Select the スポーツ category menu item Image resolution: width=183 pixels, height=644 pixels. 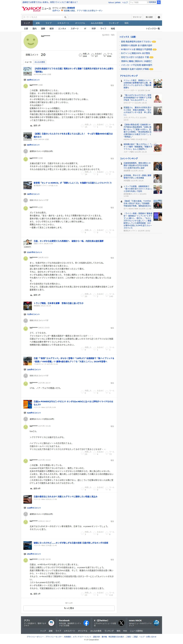[x=75, y=28]
